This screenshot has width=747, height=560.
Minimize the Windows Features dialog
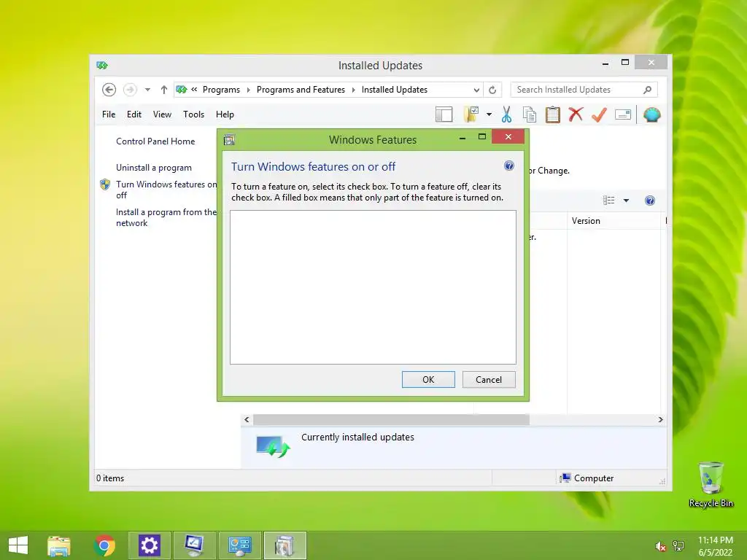click(x=462, y=138)
